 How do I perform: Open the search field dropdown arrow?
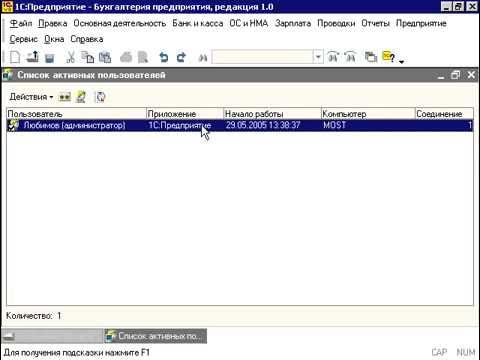318,57
